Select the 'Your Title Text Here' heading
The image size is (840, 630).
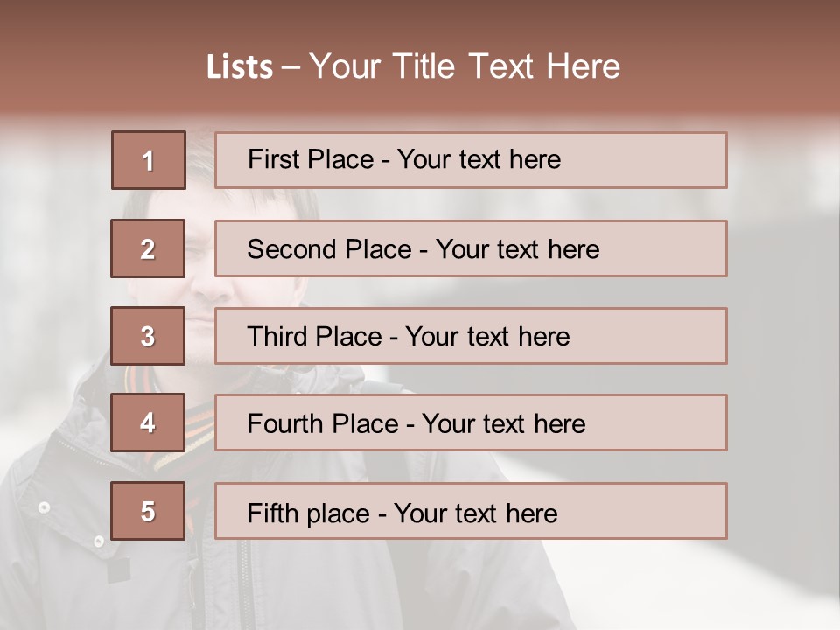[x=465, y=67]
